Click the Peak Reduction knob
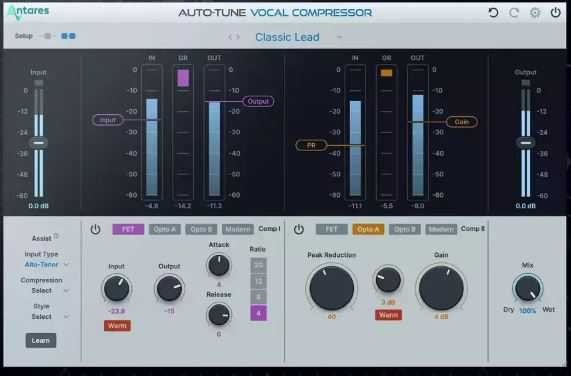 tap(332, 288)
